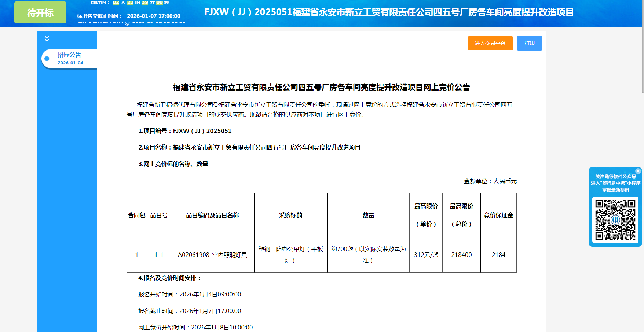The image size is (644, 332).
Task: Click the 竞价保证金 column header
Action: (498, 215)
